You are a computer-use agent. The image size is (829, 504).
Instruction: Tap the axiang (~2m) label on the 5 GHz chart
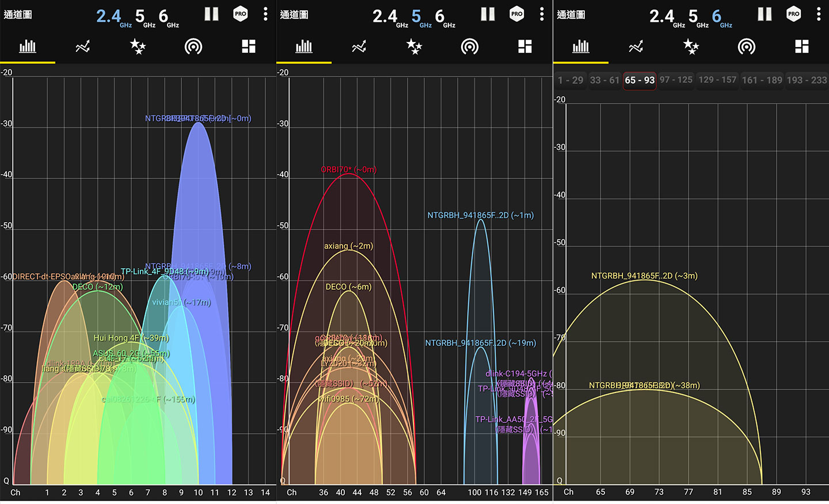click(x=348, y=246)
